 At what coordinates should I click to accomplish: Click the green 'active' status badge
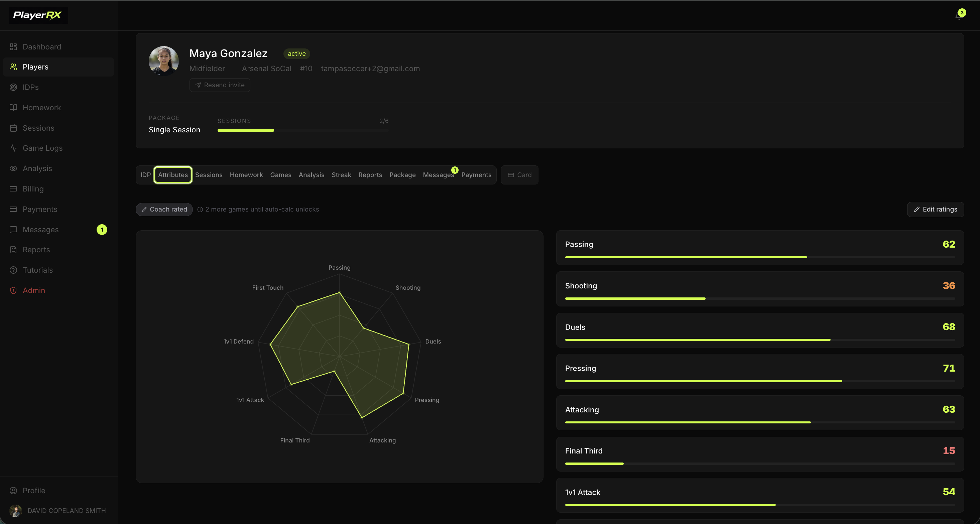point(297,53)
